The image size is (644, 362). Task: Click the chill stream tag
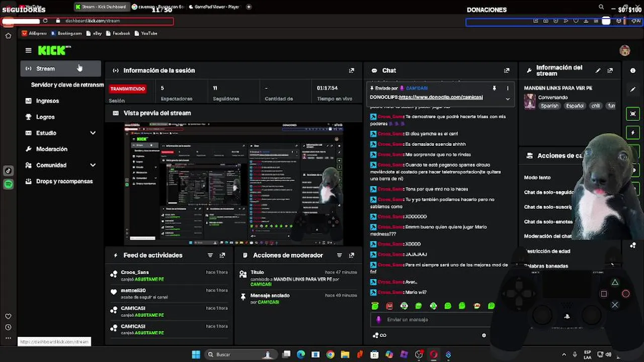pyautogui.click(x=596, y=106)
